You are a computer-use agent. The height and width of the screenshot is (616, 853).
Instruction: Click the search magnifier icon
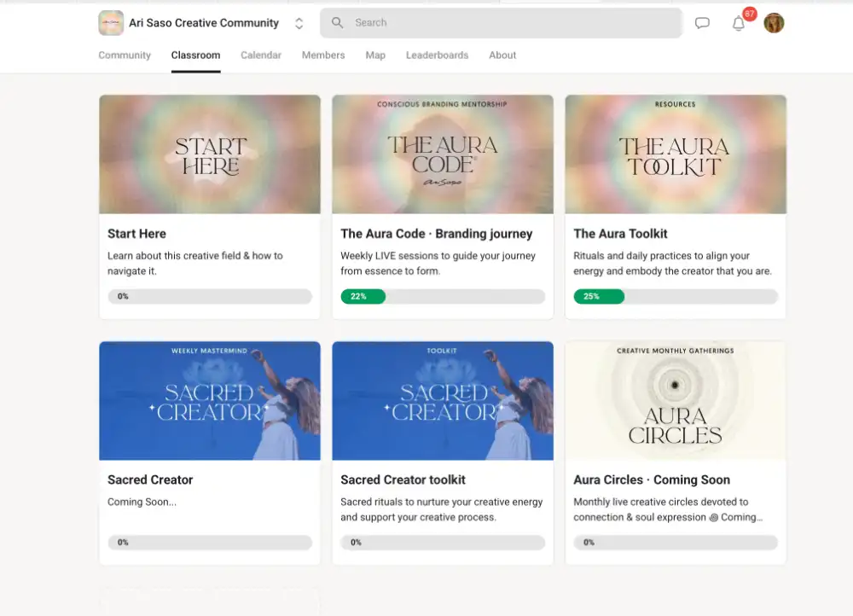coord(337,22)
